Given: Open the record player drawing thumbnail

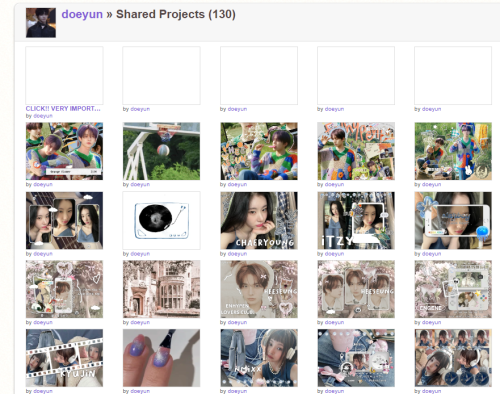Looking at the screenshot, I should [x=161, y=220].
